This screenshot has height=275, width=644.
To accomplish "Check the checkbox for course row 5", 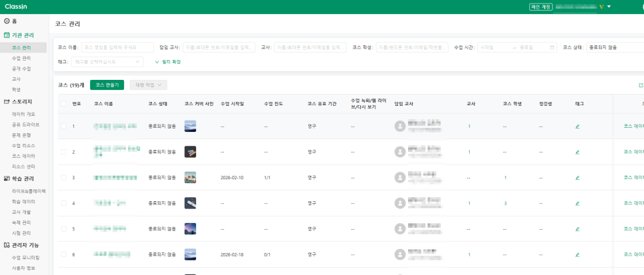I will click(x=63, y=228).
